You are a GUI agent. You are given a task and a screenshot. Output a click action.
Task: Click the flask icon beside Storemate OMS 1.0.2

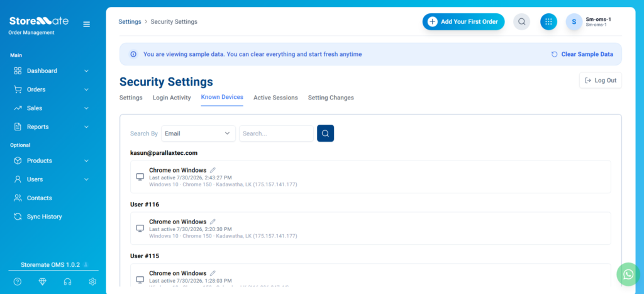pos(86,265)
